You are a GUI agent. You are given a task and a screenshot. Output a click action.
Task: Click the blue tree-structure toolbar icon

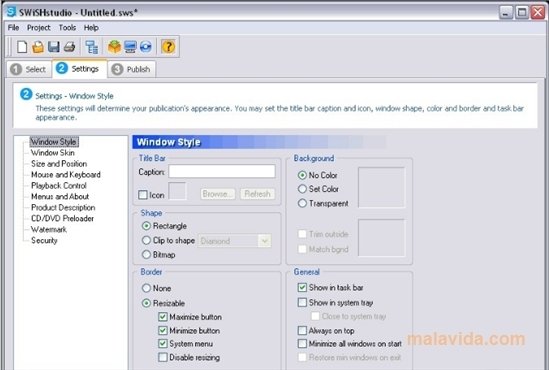click(x=92, y=47)
